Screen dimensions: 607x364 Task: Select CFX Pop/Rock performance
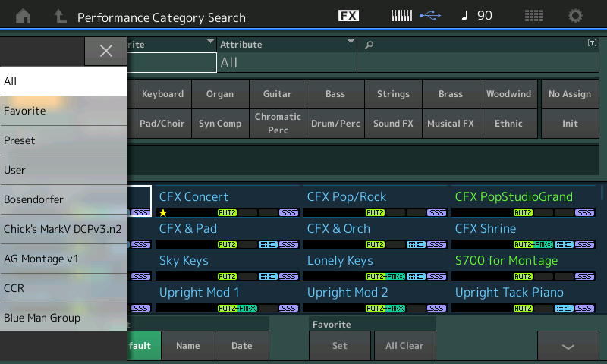(x=375, y=201)
